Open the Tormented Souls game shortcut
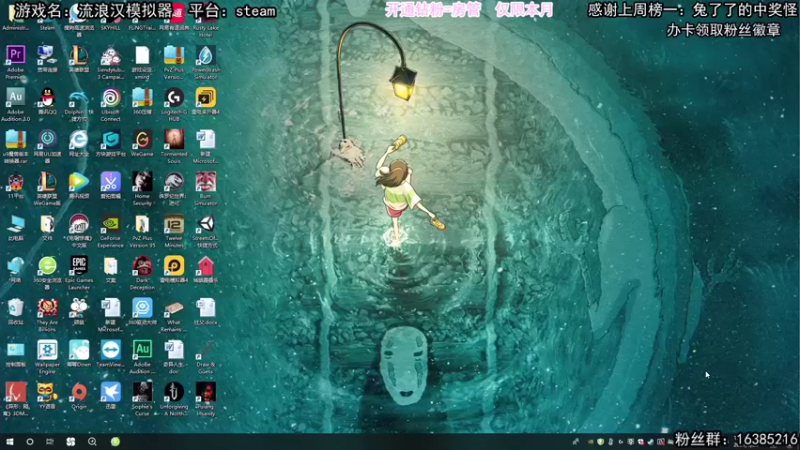The image size is (800, 450). coord(174,139)
